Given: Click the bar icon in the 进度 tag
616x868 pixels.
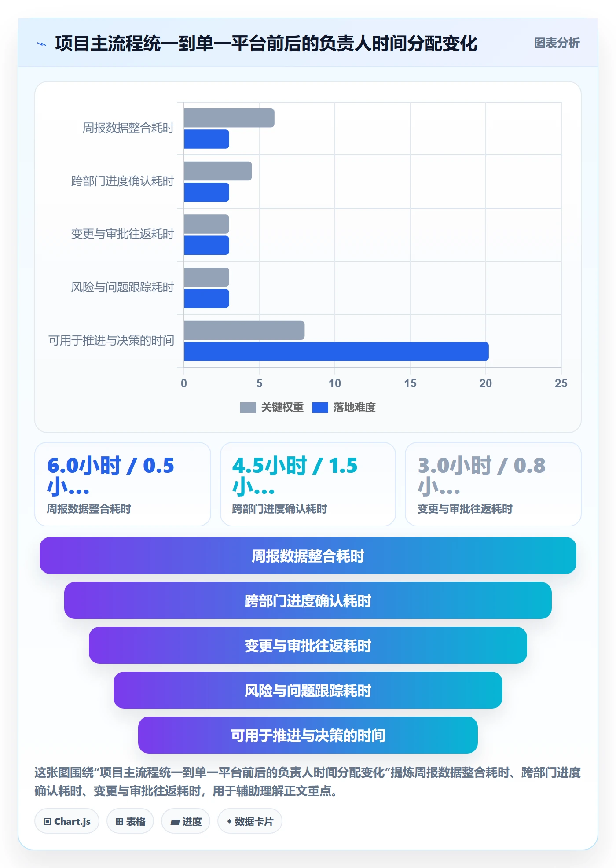Looking at the screenshot, I should pos(175,822).
